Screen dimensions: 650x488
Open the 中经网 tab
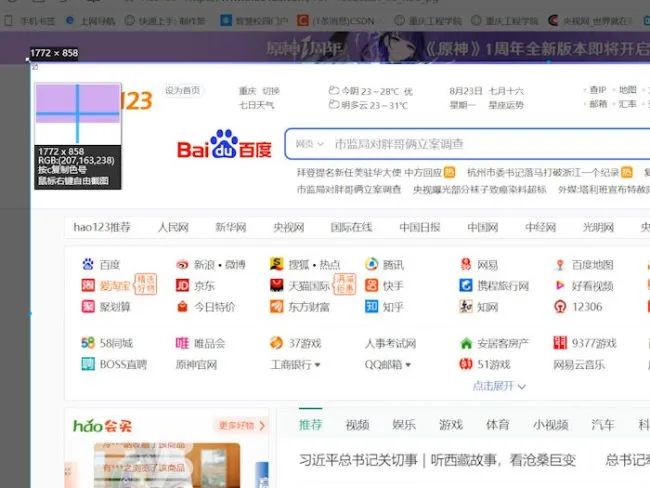(541, 227)
